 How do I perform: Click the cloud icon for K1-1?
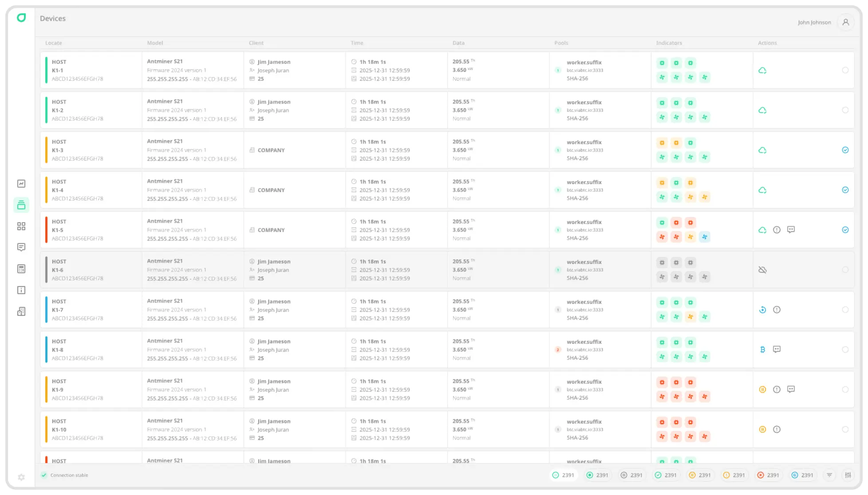click(x=762, y=71)
